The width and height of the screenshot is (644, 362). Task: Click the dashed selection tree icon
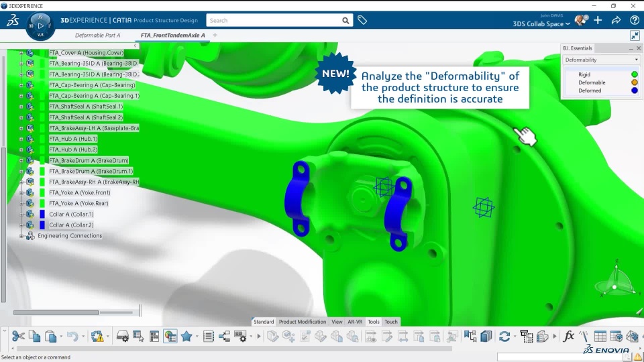click(527, 337)
